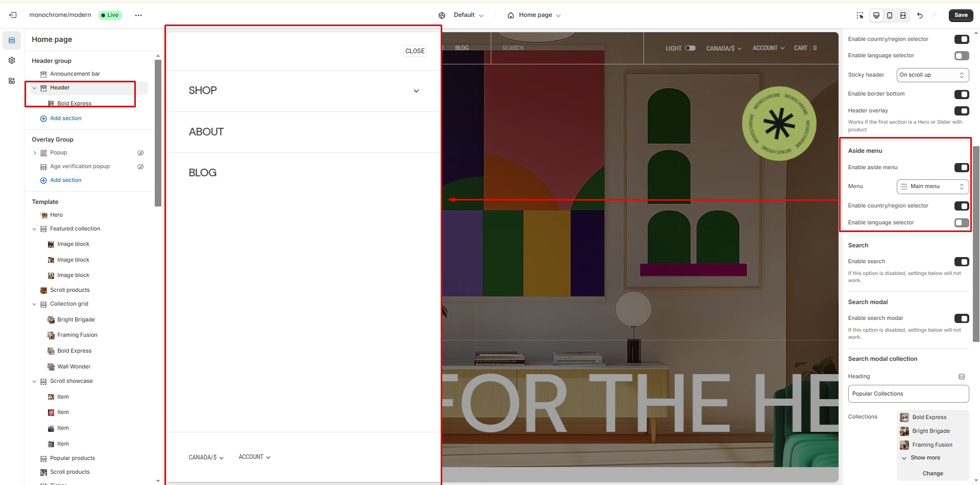Viewport: 980px width, 485px height.
Task: Expand SHOP submenu chevron in aside menu
Action: pyautogui.click(x=416, y=91)
